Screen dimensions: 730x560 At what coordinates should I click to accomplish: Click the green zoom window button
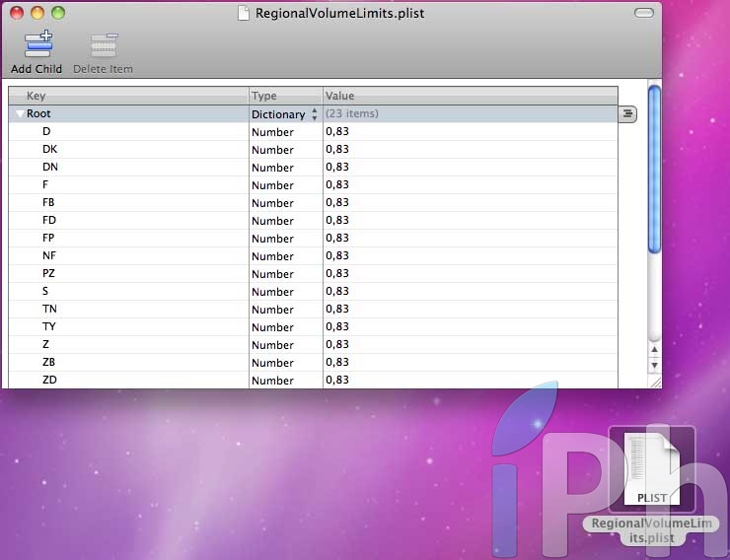pos(58,13)
